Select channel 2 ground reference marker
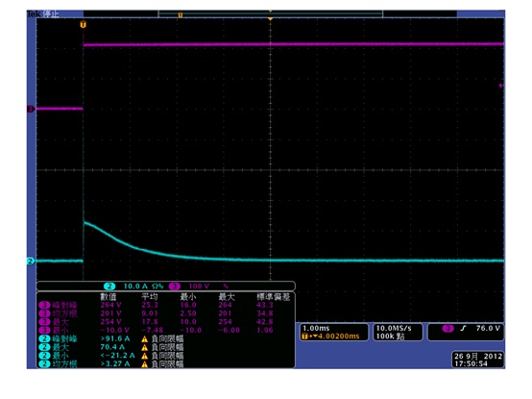Image resolution: width=532 pixels, height=399 pixels. pos(31,262)
